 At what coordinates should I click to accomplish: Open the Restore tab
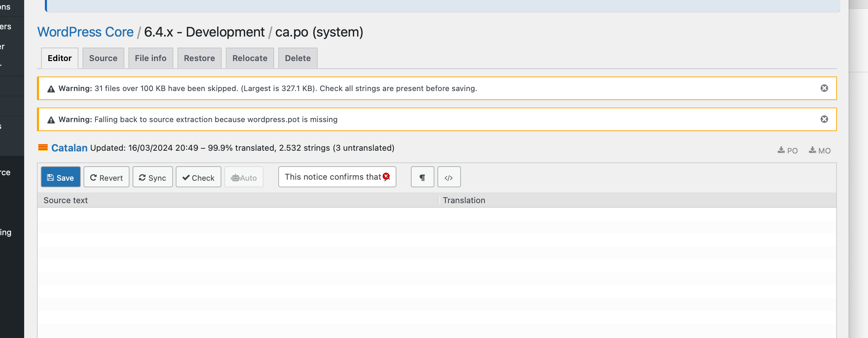199,58
